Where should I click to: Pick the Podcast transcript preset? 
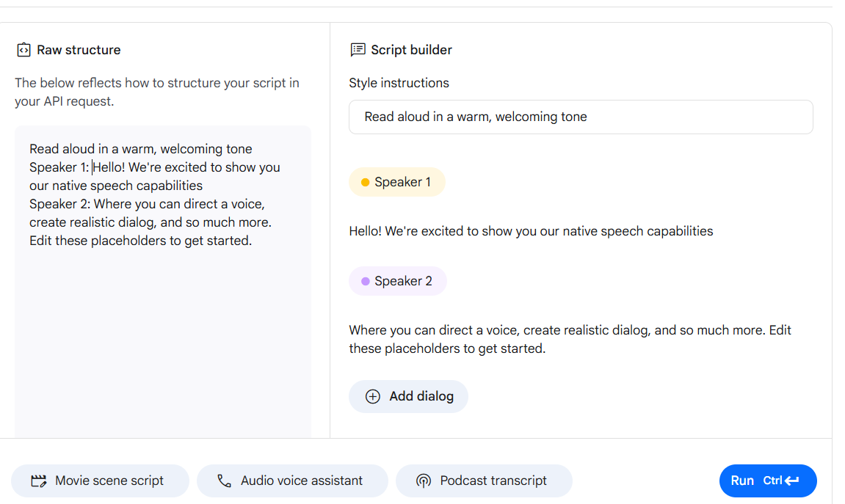pyautogui.click(x=484, y=481)
